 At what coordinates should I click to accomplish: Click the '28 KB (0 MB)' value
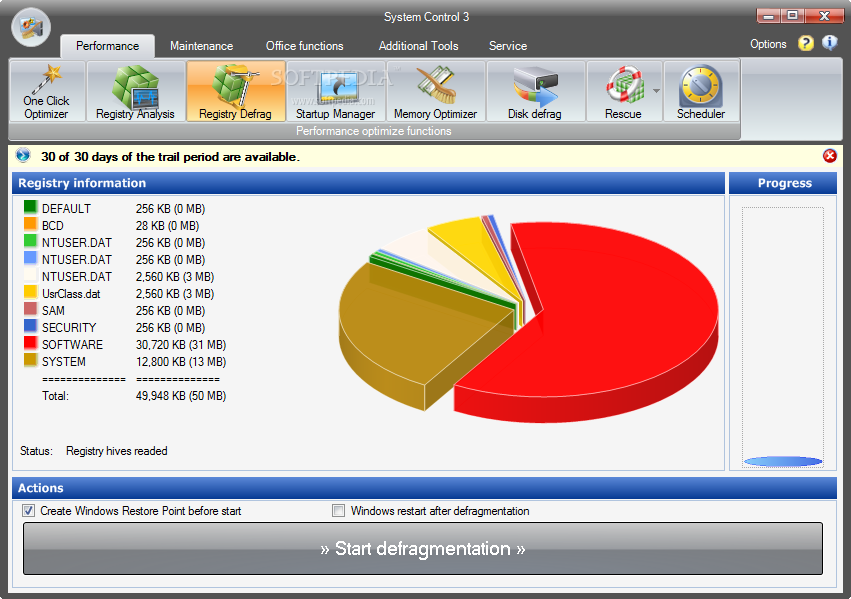[x=167, y=226]
